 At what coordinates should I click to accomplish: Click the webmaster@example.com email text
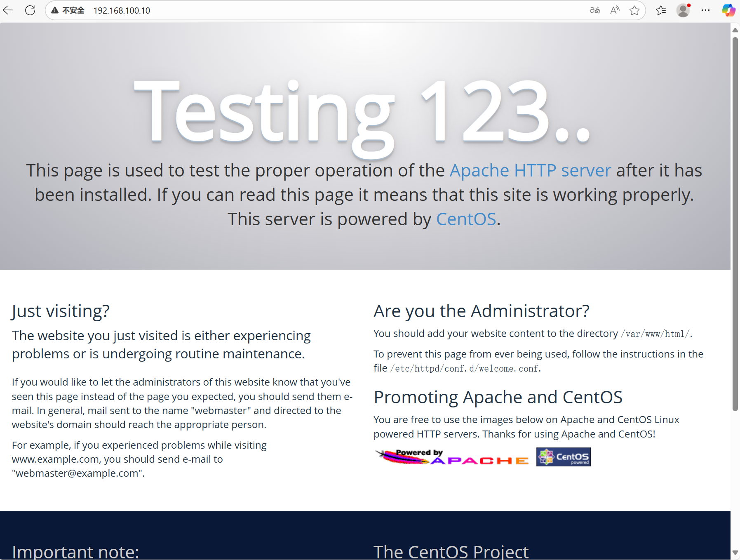click(x=77, y=473)
